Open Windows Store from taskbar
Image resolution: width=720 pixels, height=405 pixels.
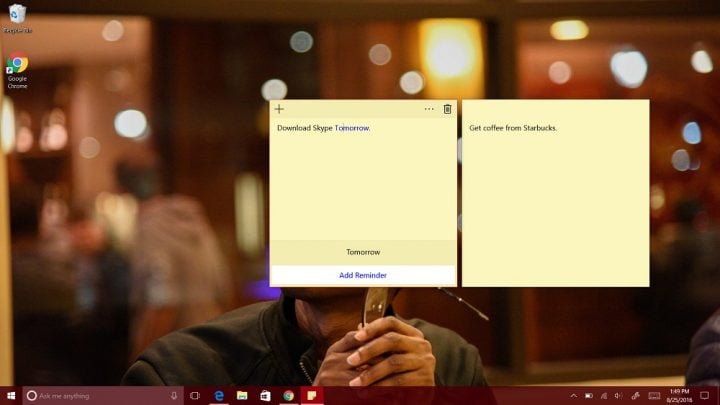tap(265, 396)
